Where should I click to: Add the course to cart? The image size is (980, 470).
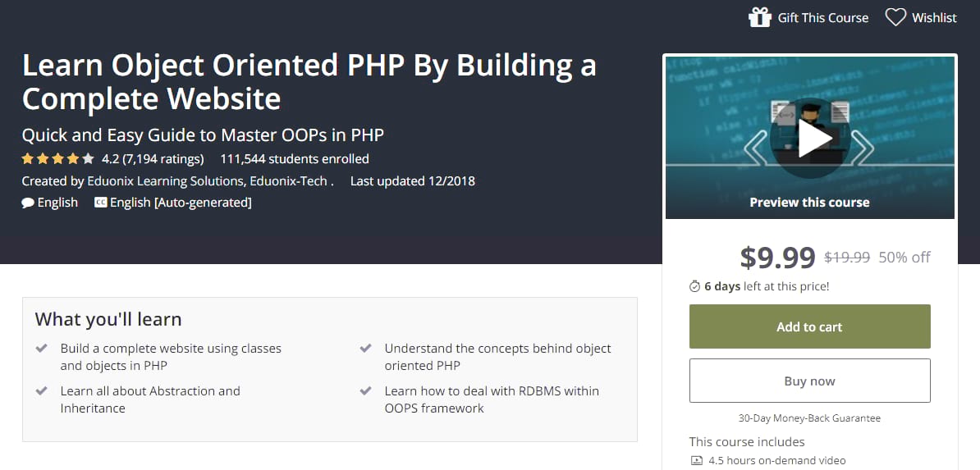pyautogui.click(x=809, y=326)
